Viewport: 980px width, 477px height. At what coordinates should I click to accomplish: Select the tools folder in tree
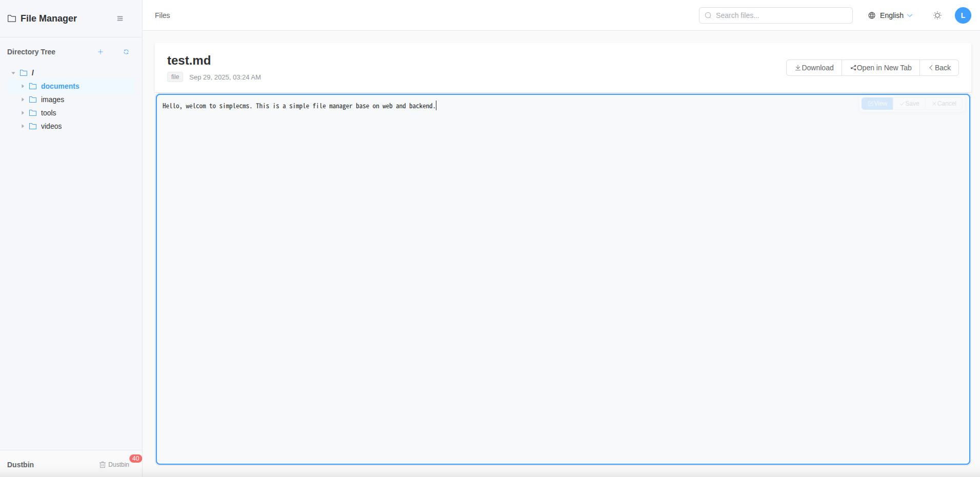pyautogui.click(x=49, y=113)
